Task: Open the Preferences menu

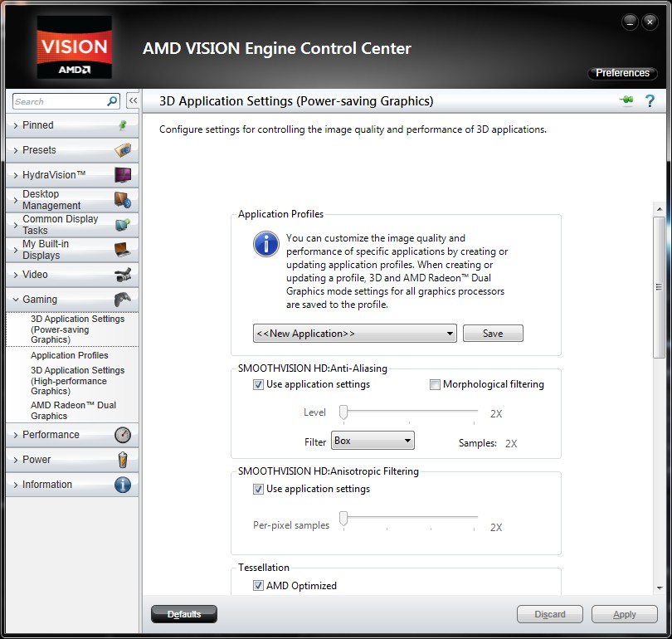Action: 622,73
